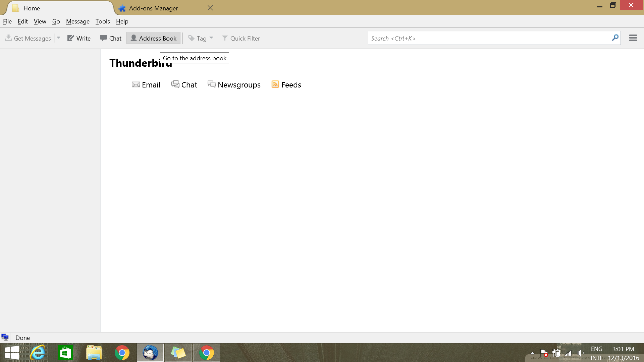Click the Done status bar text

pos(22,338)
